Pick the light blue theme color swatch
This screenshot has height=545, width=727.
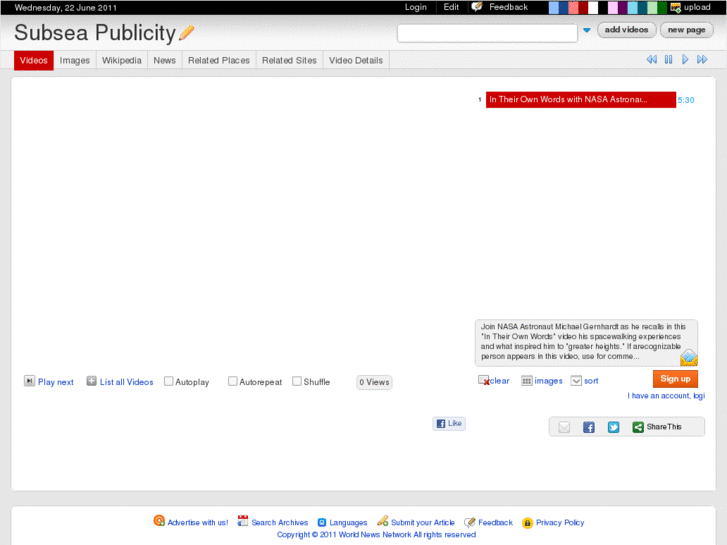coord(553,7)
